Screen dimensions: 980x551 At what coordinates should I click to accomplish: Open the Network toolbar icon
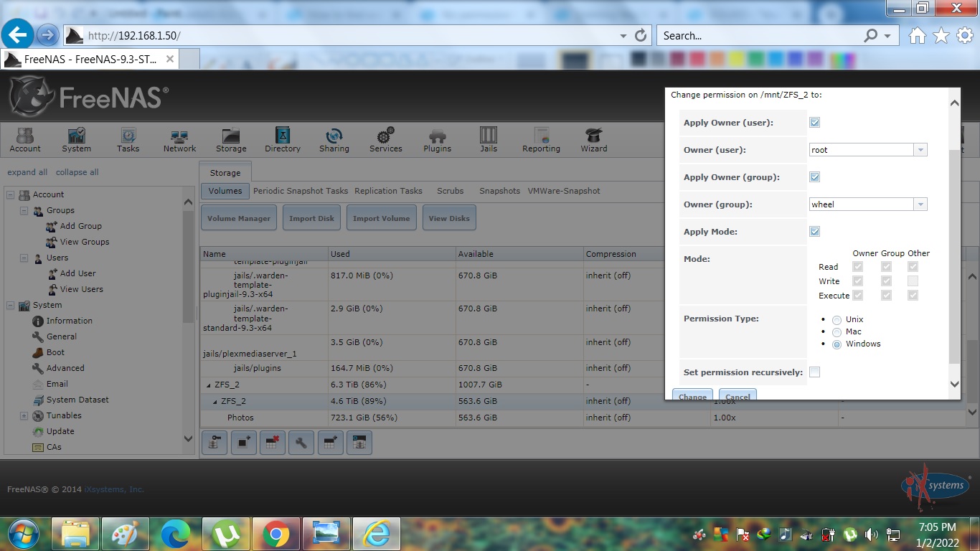(x=179, y=140)
